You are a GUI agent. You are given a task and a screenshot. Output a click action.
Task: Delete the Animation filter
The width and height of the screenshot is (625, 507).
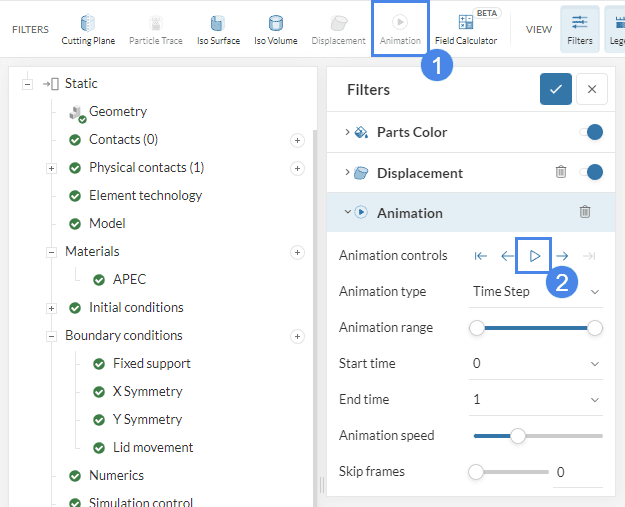tap(585, 212)
